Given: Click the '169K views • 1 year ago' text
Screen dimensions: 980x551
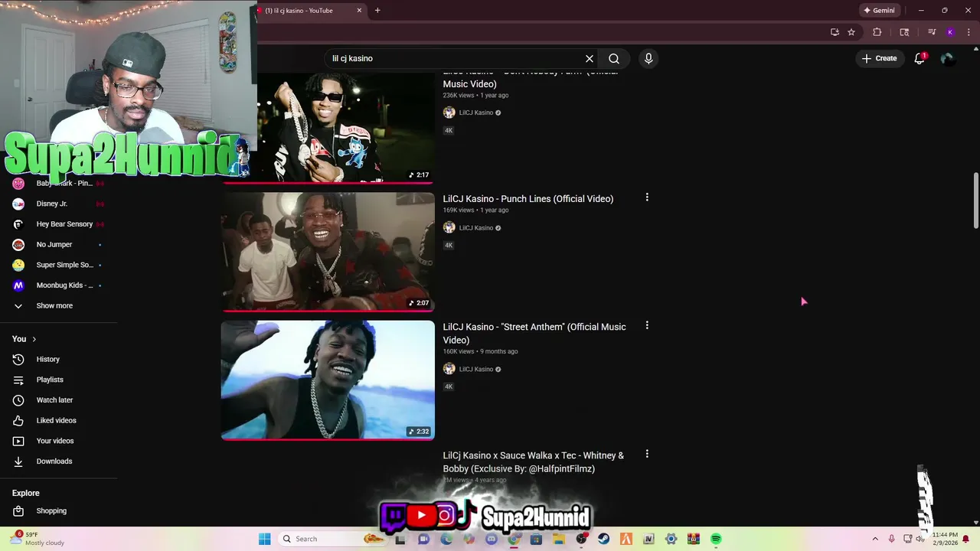Looking at the screenshot, I should [475, 210].
